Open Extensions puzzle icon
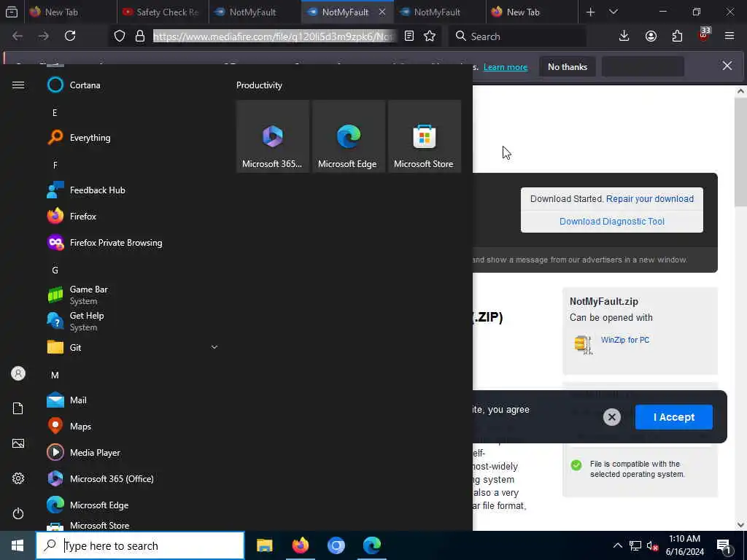The height and width of the screenshot is (560, 747). (x=677, y=36)
